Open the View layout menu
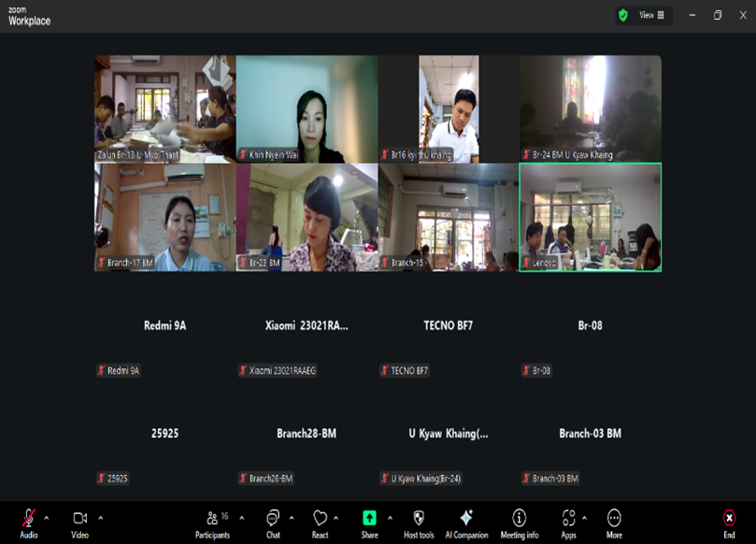The height and width of the screenshot is (544, 756). [652, 15]
